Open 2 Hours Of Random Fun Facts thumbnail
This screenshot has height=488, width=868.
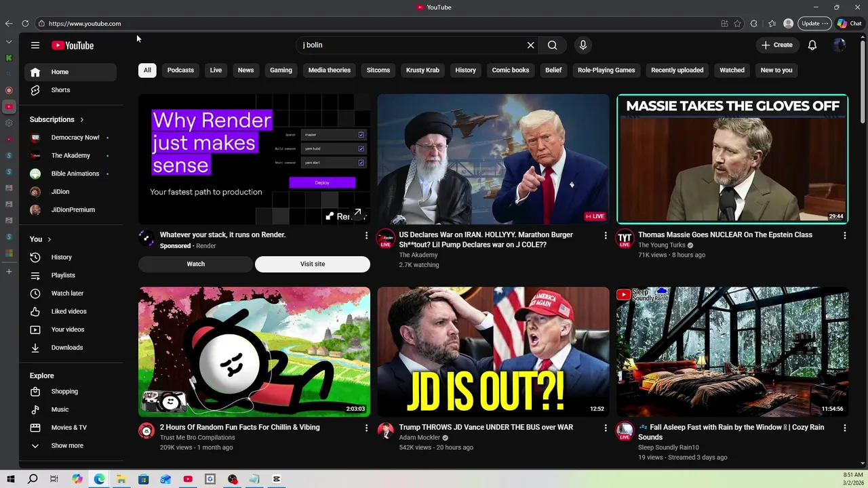(x=254, y=352)
